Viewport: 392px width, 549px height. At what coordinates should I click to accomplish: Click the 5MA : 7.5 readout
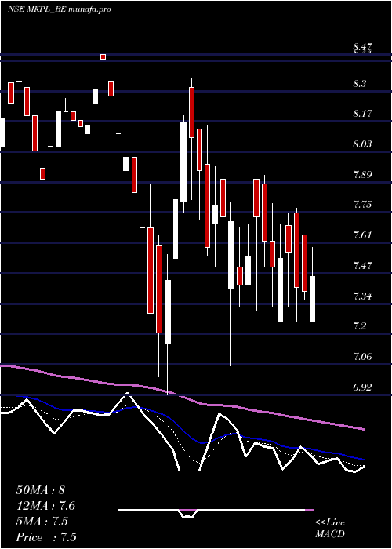42,522
